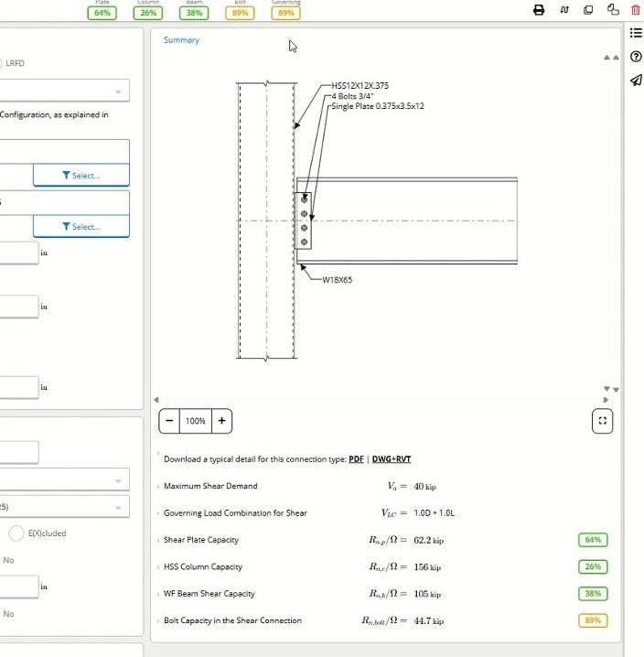This screenshot has height=657, width=644.
Task: Click the 1.0D + 1.0L load combination value
Action: click(x=434, y=512)
